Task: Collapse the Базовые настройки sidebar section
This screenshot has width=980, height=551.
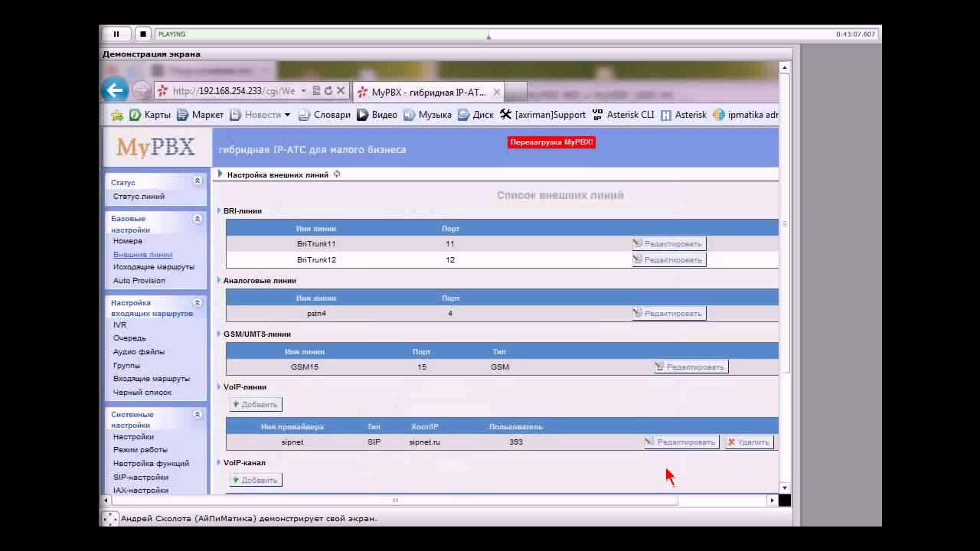Action: (197, 219)
